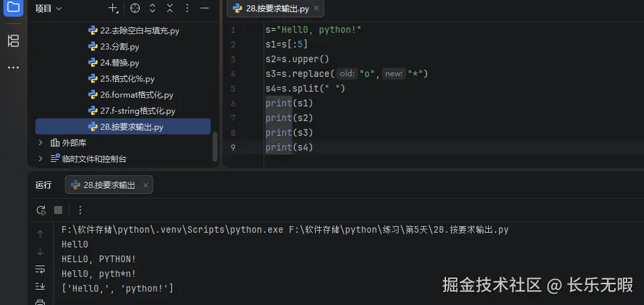Collapse all project tree items
The width and height of the screenshot is (644, 305).
[x=170, y=8]
